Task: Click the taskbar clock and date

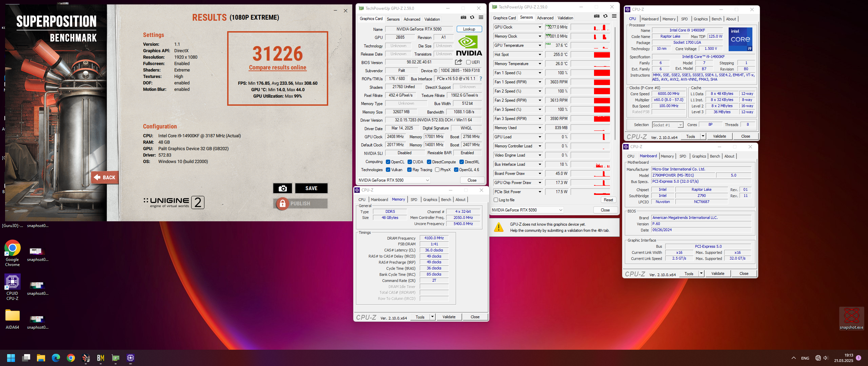Action: tap(844, 358)
